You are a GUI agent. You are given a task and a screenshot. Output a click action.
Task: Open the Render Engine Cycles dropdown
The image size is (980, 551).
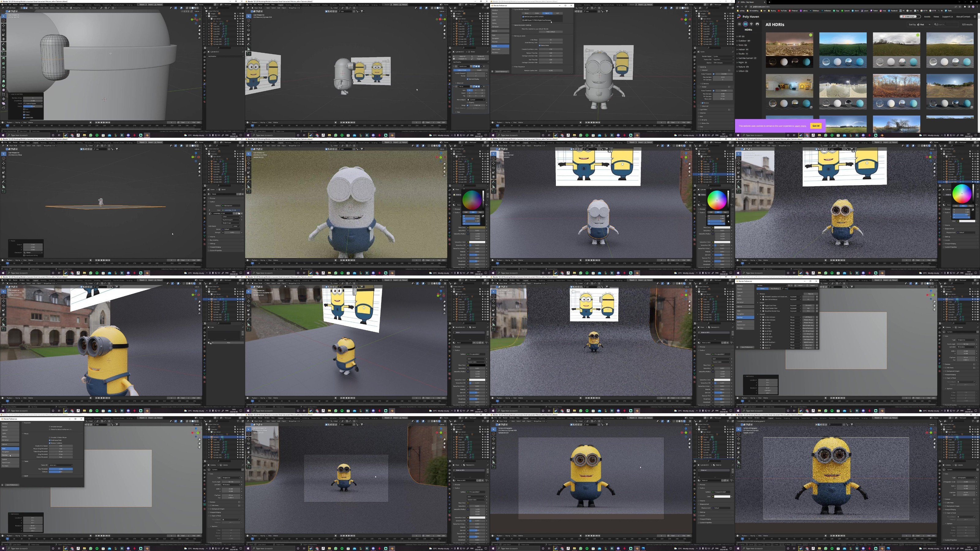[723, 56]
